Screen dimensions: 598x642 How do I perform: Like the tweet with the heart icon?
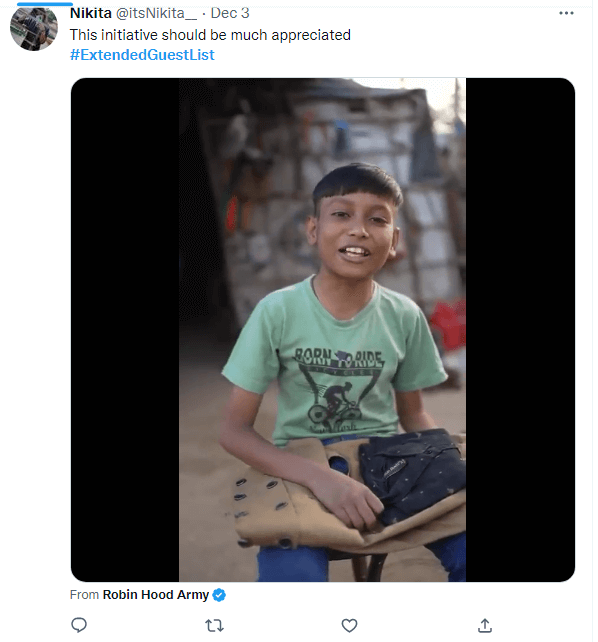coord(349,625)
